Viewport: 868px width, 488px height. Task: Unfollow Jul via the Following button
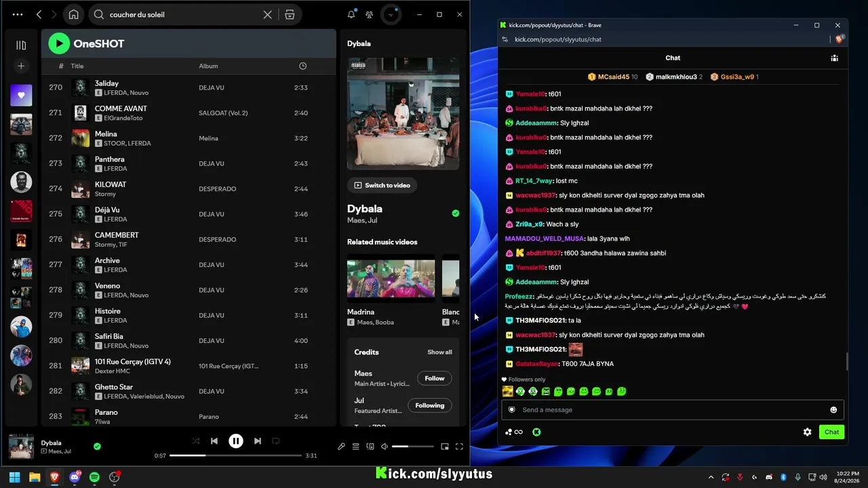(430, 405)
